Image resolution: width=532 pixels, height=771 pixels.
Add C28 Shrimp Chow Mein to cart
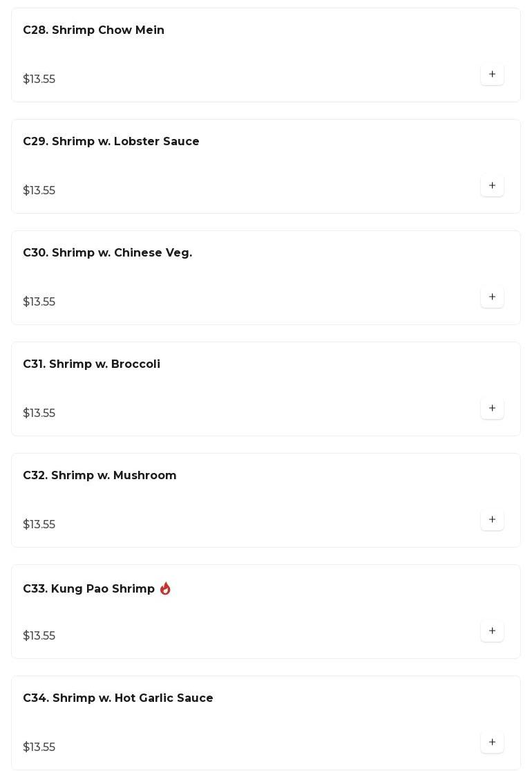coord(492,75)
